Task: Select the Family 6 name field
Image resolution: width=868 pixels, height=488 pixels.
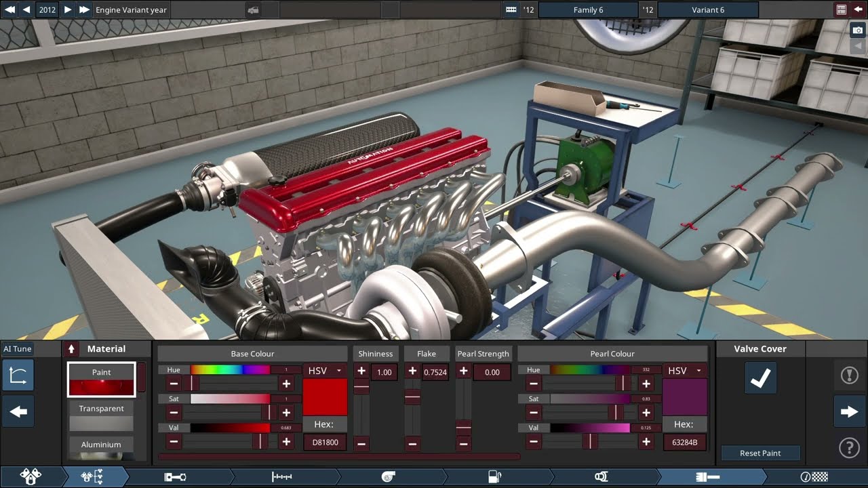Action: [588, 10]
